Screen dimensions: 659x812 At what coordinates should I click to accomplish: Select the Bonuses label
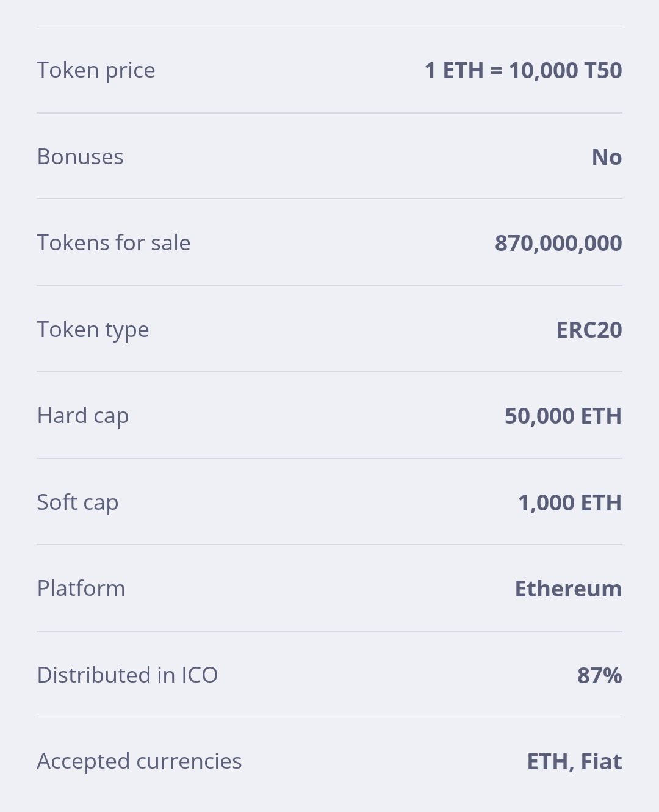click(80, 157)
